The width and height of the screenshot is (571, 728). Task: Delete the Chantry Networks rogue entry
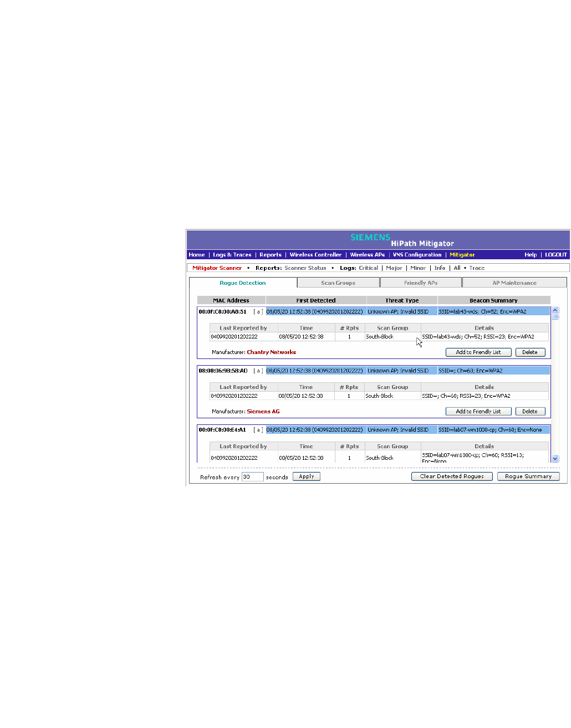[x=530, y=352]
